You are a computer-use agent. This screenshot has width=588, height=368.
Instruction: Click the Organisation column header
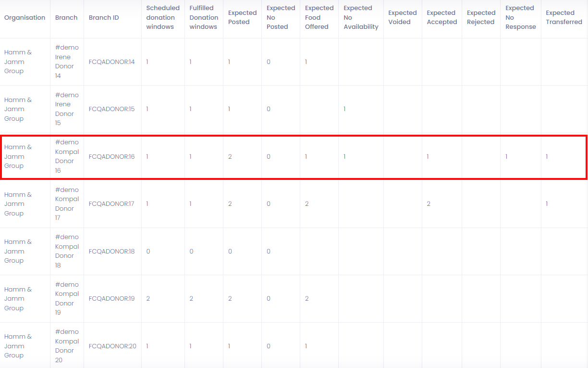pos(24,18)
